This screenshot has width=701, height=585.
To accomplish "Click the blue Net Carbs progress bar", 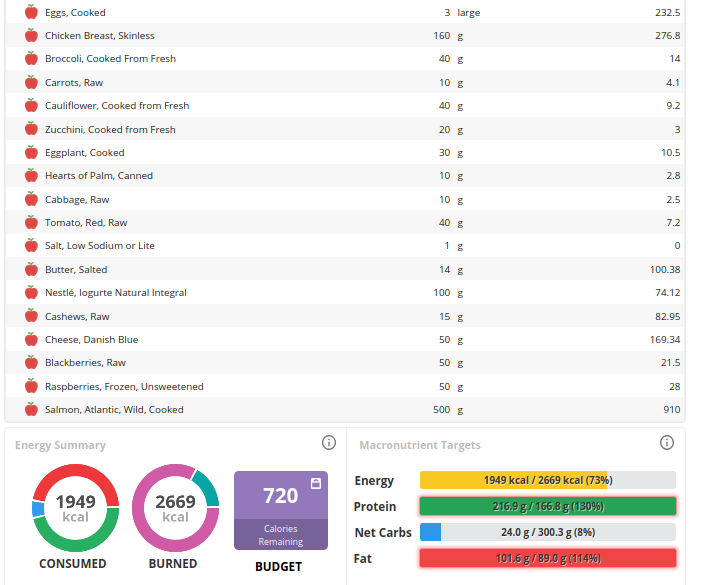I will [548, 532].
